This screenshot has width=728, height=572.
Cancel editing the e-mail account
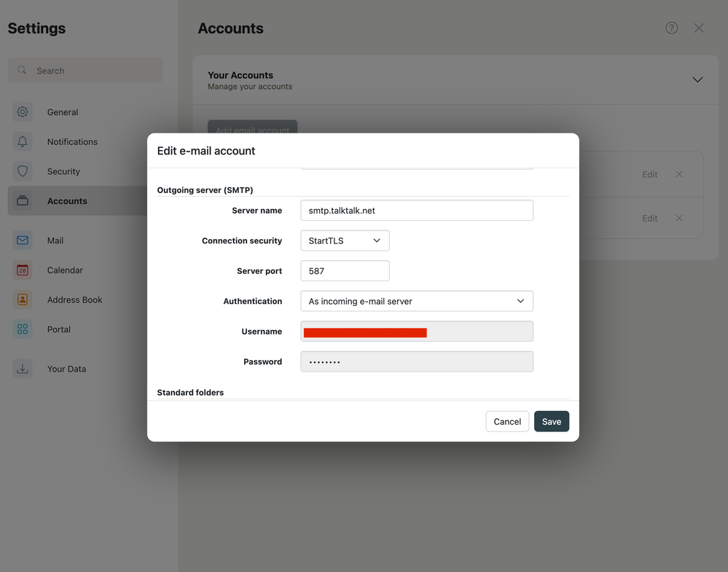tap(507, 421)
